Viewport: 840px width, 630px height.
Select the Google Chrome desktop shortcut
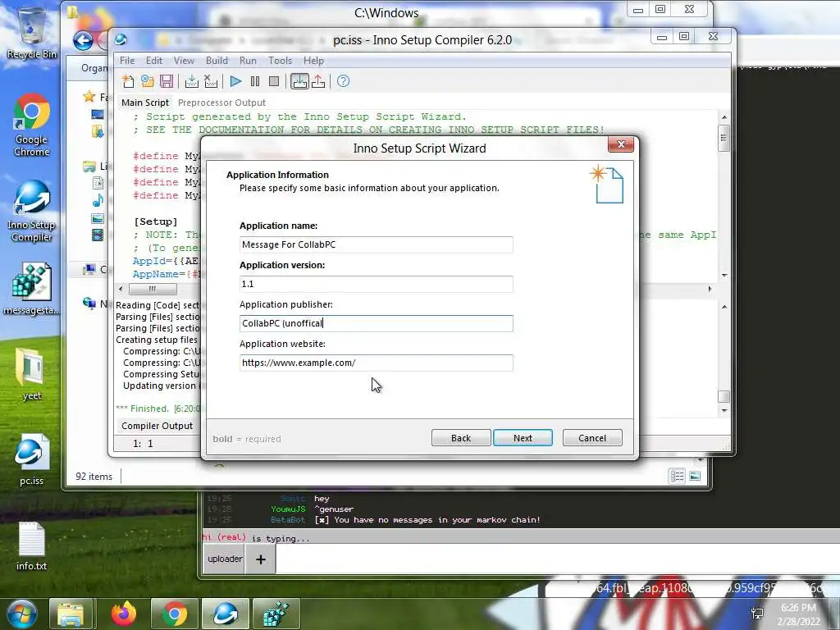pyautogui.click(x=32, y=126)
